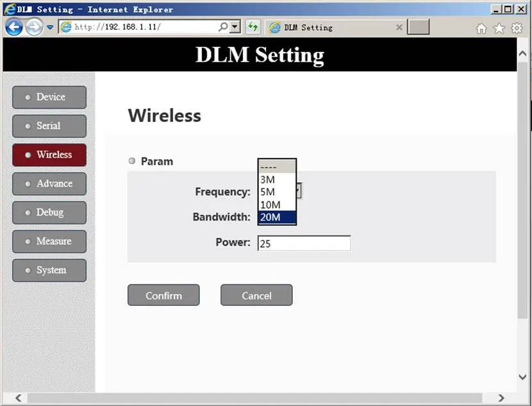This screenshot has height=406, width=532.
Task: Click the Power input field
Action: [304, 243]
